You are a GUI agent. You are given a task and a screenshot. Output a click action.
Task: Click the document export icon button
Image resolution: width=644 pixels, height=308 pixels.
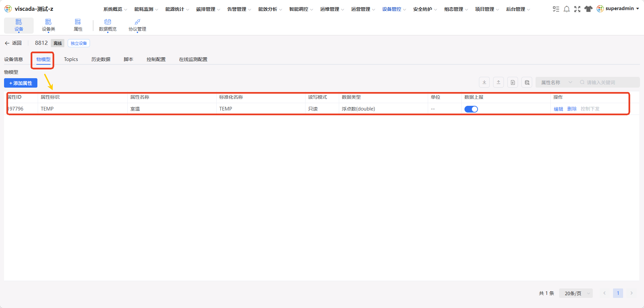pos(513,82)
